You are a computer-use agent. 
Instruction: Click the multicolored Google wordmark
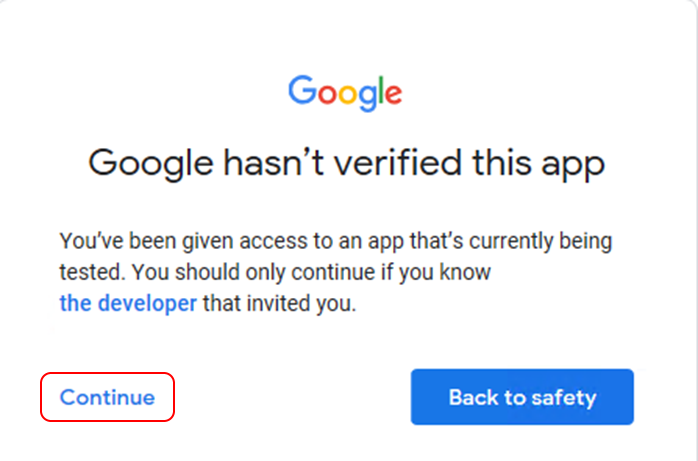[345, 93]
